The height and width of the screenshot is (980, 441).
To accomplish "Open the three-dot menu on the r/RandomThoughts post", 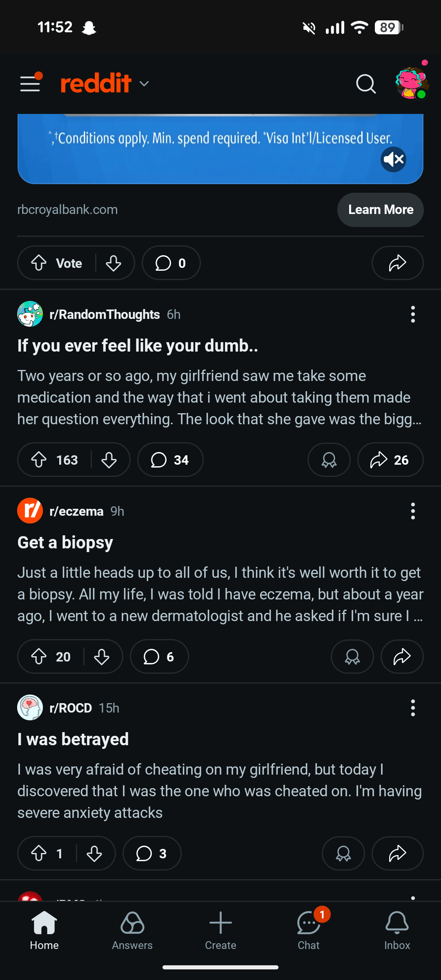I will (x=413, y=314).
